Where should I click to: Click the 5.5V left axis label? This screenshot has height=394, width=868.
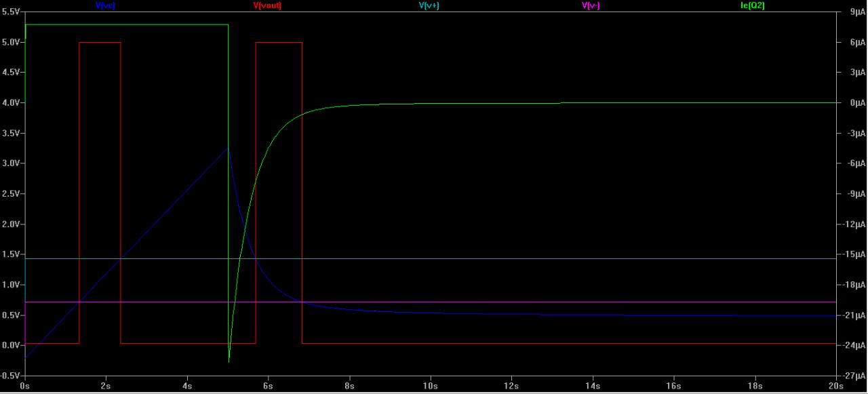[11, 12]
